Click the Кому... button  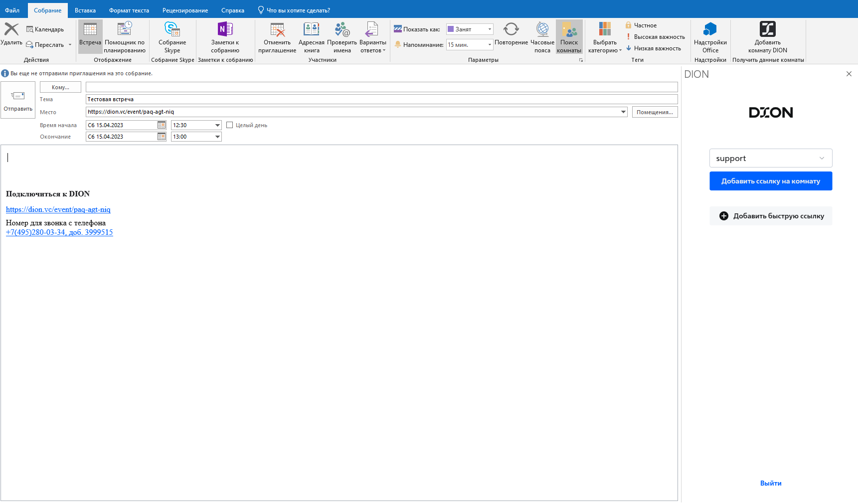pyautogui.click(x=60, y=87)
